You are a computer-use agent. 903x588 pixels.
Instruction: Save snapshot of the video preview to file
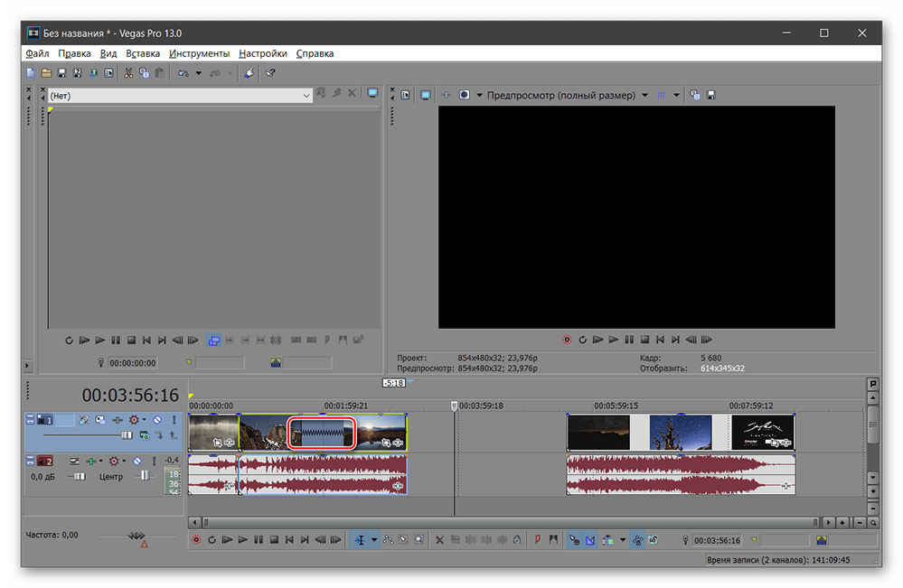(711, 95)
